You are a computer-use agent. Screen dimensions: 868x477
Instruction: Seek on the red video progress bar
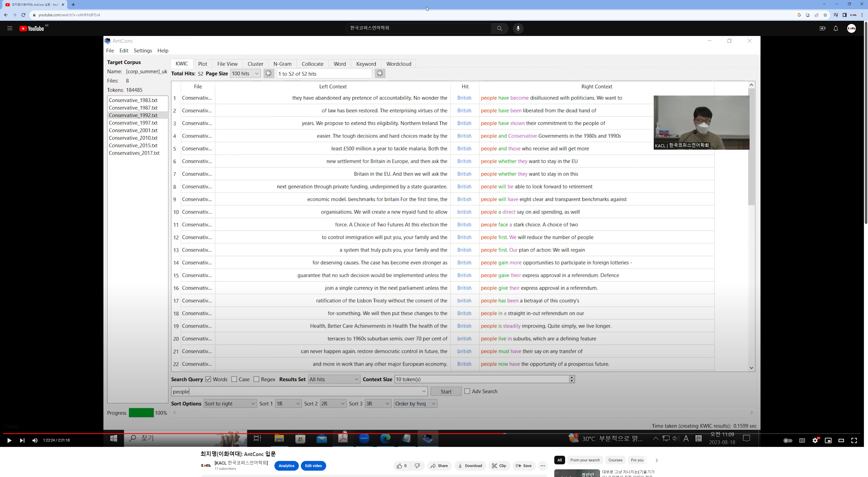pos(432,433)
